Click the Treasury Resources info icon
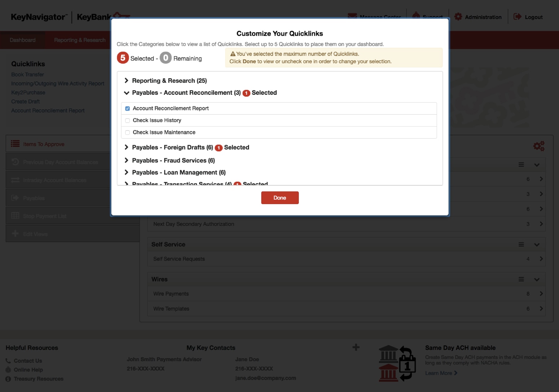 pyautogui.click(x=8, y=379)
